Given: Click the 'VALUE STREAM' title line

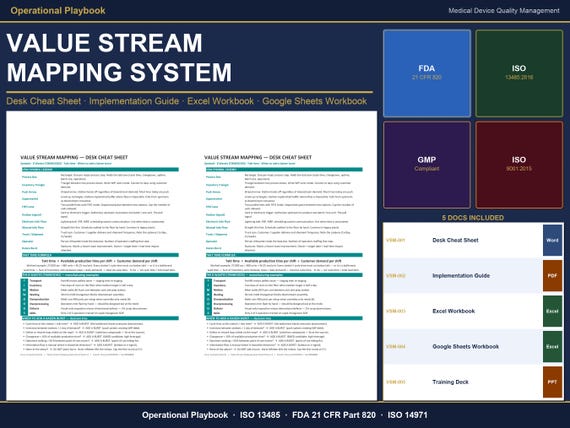Looking at the screenshot, I should [x=104, y=43].
